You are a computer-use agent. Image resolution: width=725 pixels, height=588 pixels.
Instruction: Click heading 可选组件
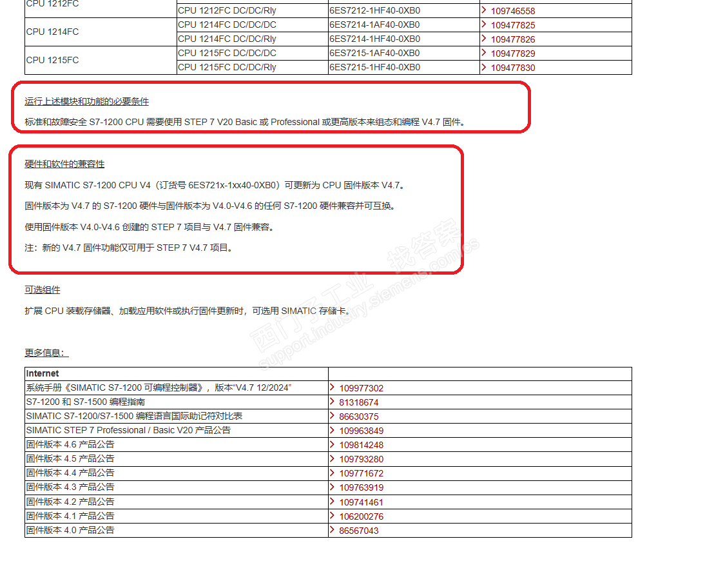pyautogui.click(x=43, y=290)
